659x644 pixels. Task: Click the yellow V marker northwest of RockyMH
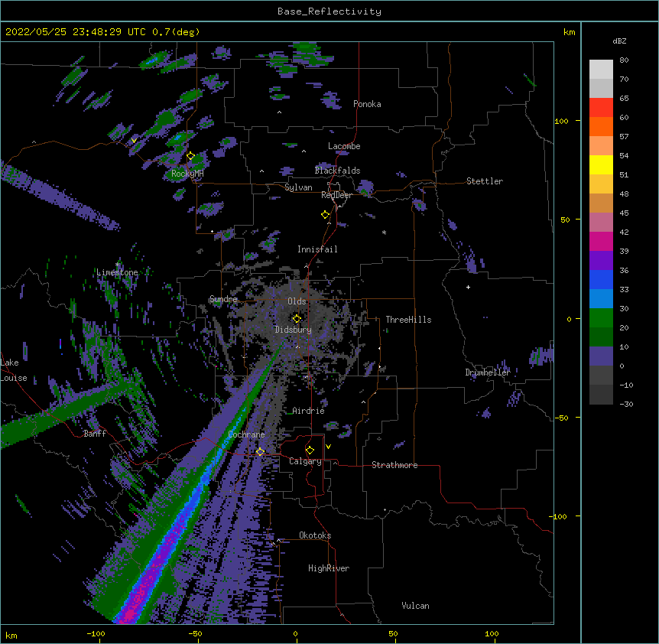click(134, 141)
